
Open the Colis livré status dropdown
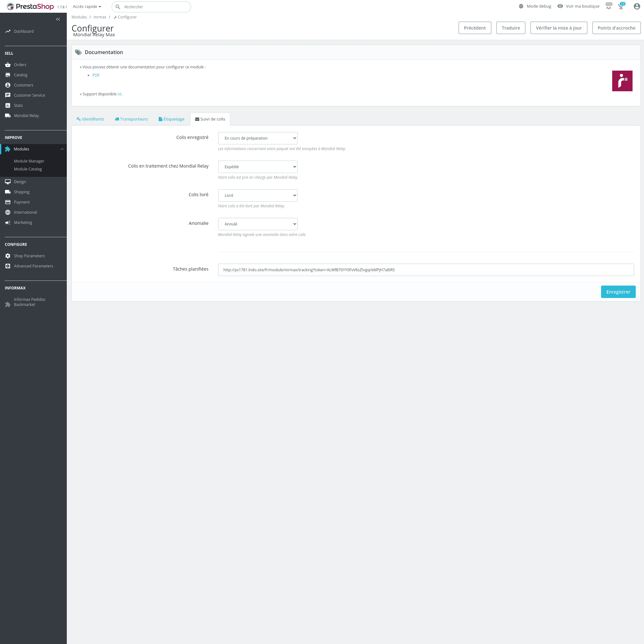point(258,195)
